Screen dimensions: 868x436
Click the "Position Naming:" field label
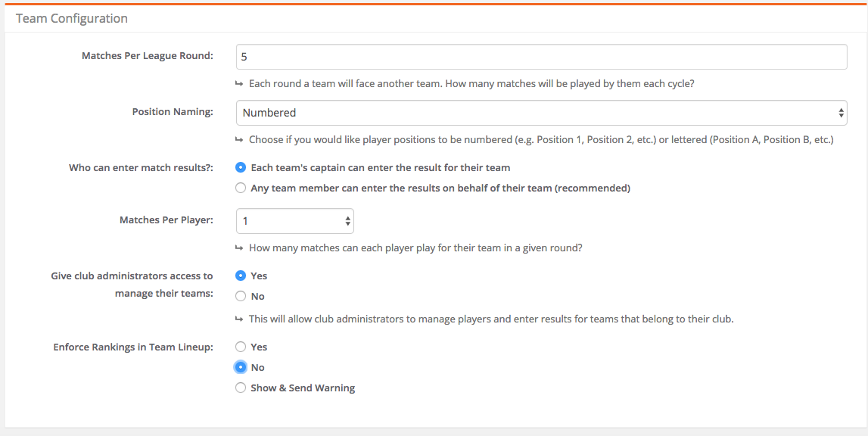click(x=173, y=111)
